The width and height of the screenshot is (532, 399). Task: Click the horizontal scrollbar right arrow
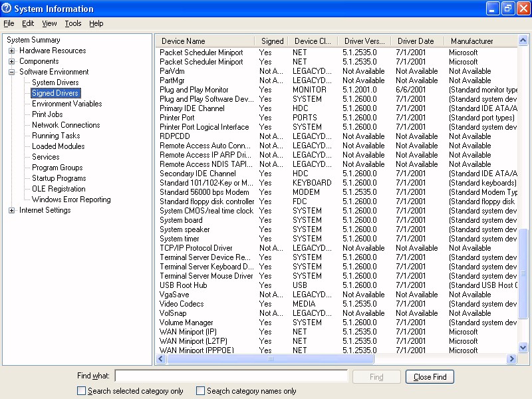coord(511,359)
